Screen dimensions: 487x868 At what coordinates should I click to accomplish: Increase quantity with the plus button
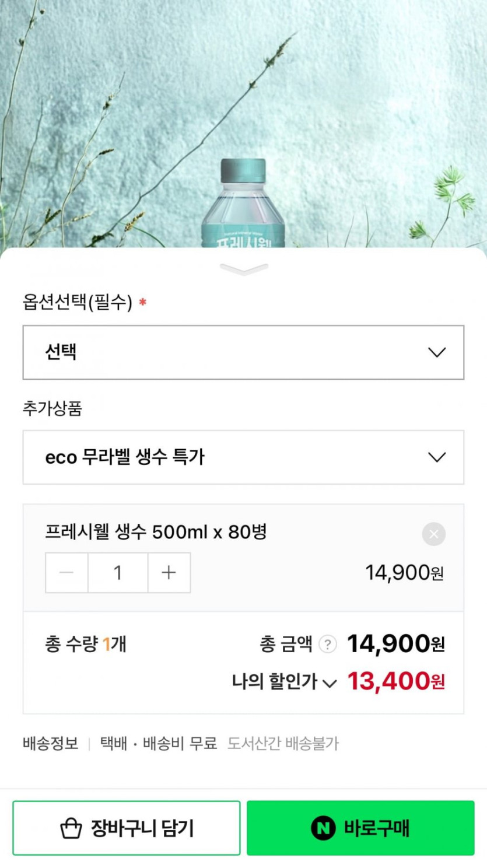point(169,573)
